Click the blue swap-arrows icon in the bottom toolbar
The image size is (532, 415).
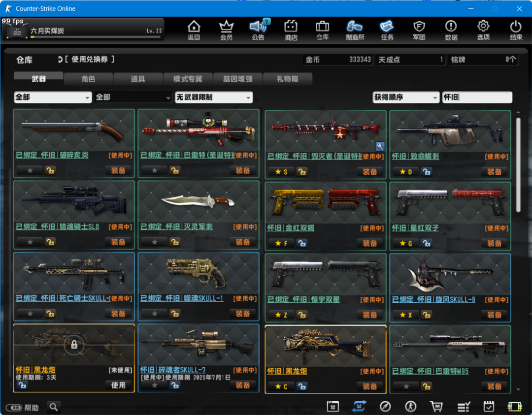tap(359, 406)
